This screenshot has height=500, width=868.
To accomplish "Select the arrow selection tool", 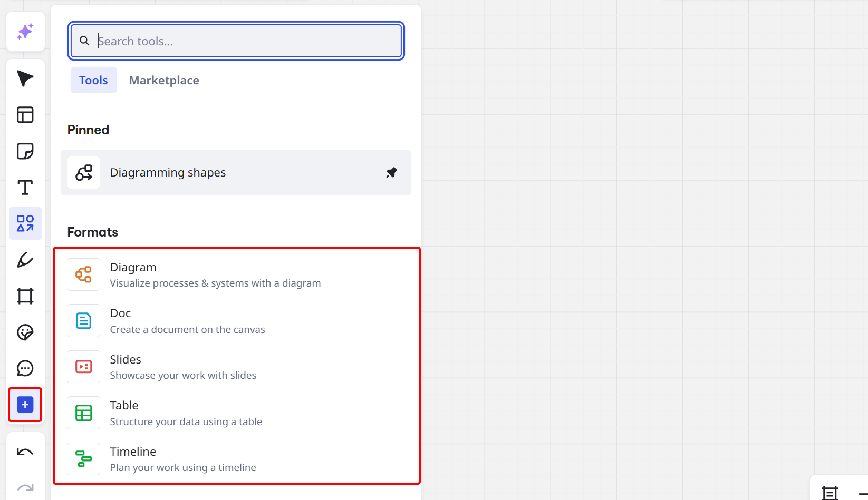I will coord(25,79).
